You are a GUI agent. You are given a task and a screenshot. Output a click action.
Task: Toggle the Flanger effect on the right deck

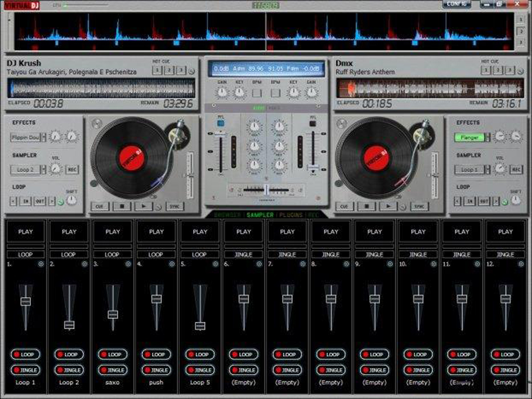click(472, 137)
